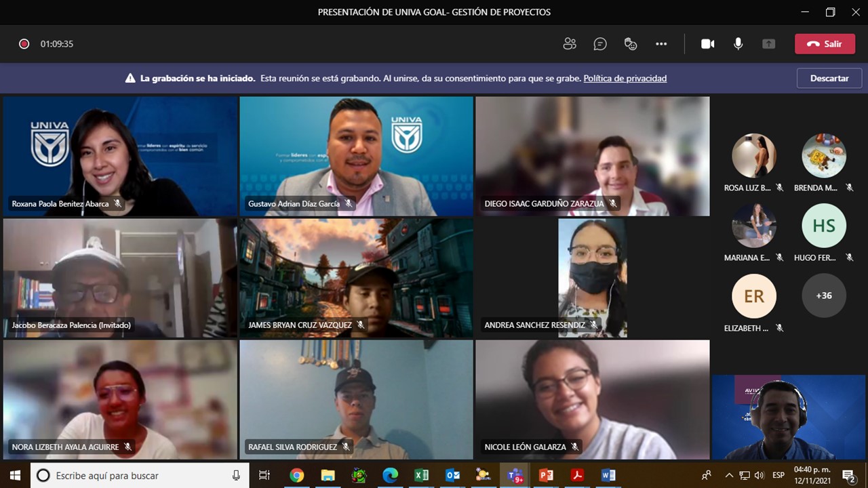The width and height of the screenshot is (868, 488).
Task: Open the participants panel
Action: pos(570,44)
